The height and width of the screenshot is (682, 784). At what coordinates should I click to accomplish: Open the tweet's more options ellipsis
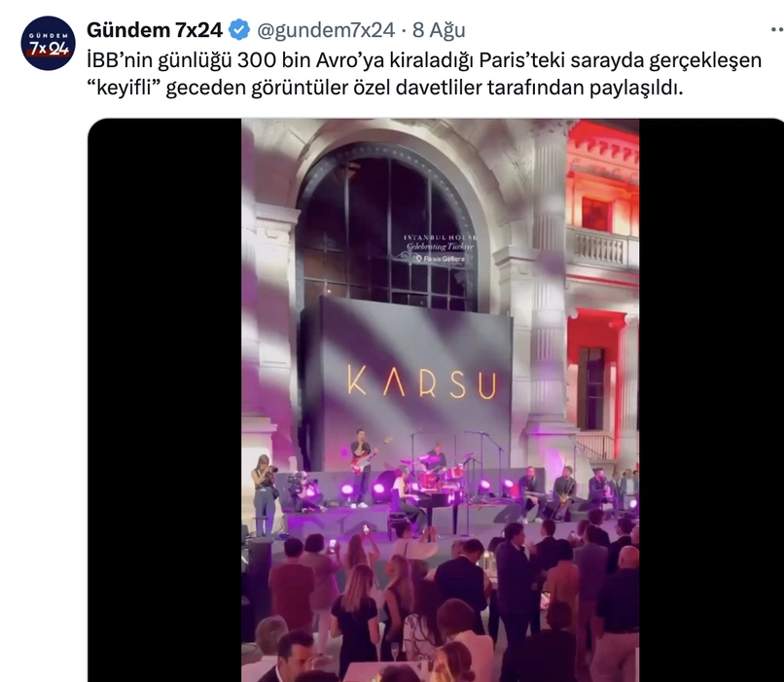777,30
